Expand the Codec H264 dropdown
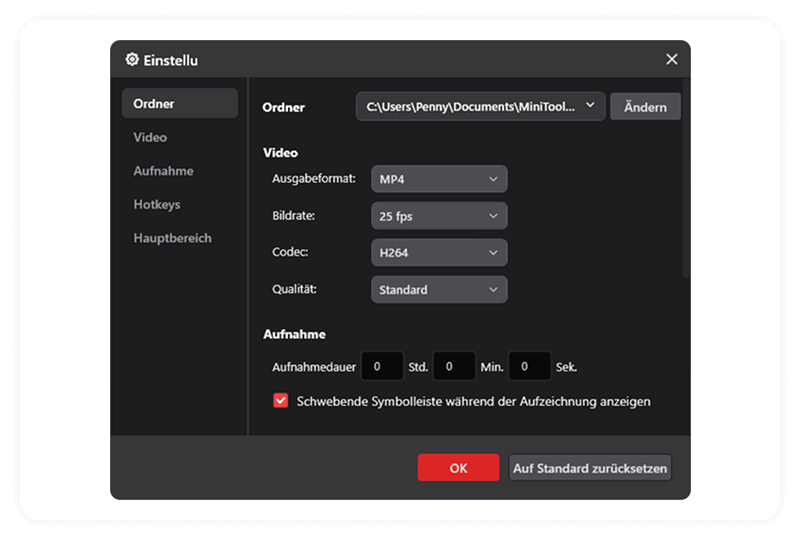 pyautogui.click(x=439, y=253)
